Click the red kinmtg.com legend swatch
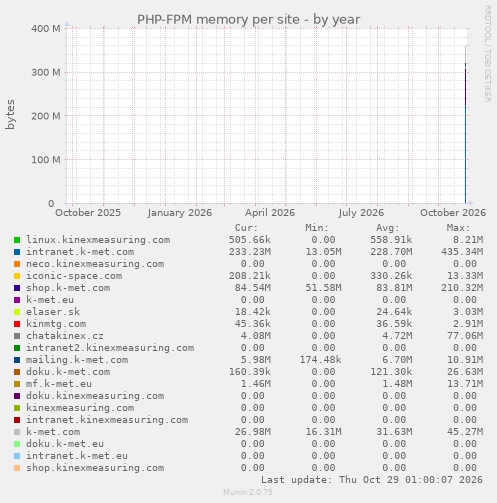Viewport: 497px width, 503px height. coord(17,324)
